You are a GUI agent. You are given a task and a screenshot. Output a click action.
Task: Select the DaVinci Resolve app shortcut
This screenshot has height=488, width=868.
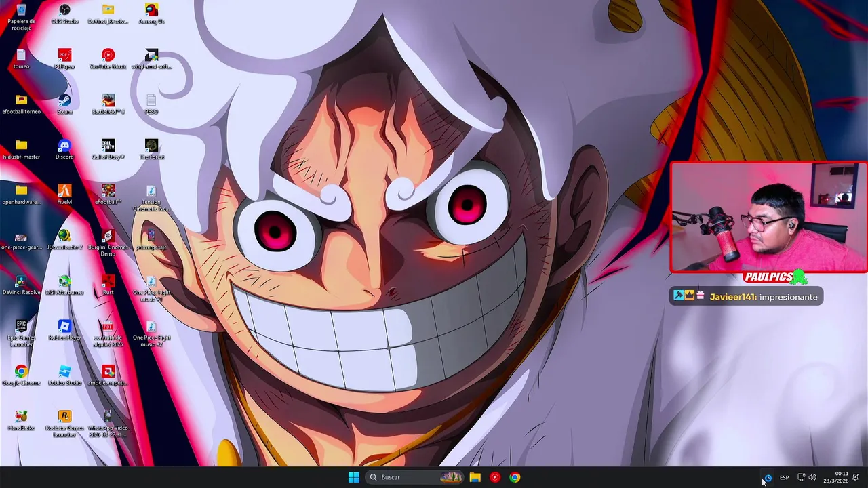point(21,285)
